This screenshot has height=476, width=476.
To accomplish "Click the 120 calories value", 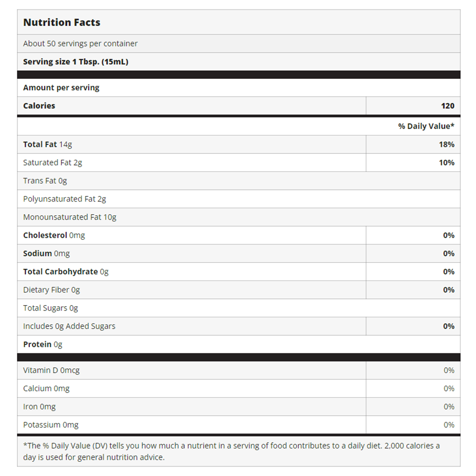I will [447, 106].
